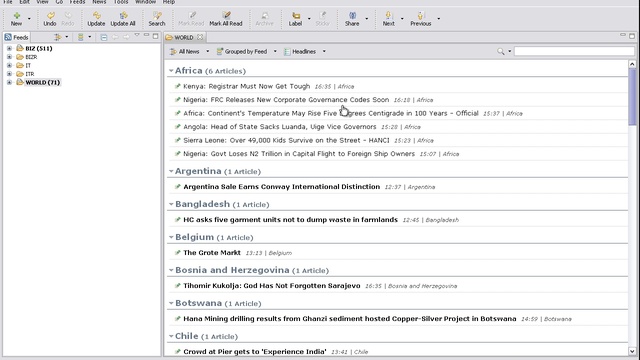The image size is (640, 360).
Task: Update the selected feed via Update icon
Action: 96,16
